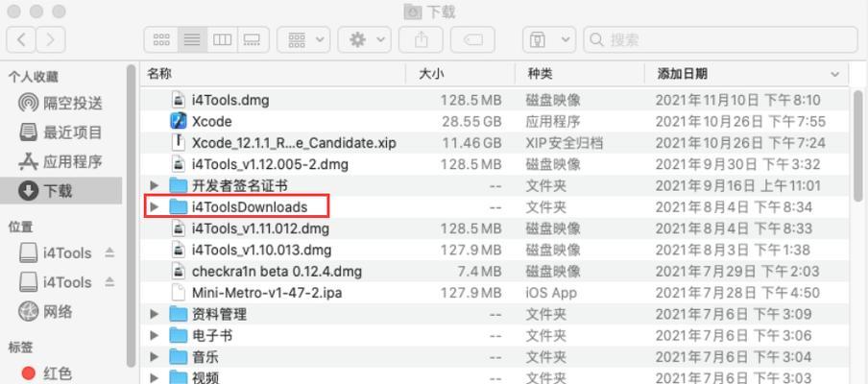The width and height of the screenshot is (868, 384).
Task: Open the gear action menu
Action: coord(364,39)
